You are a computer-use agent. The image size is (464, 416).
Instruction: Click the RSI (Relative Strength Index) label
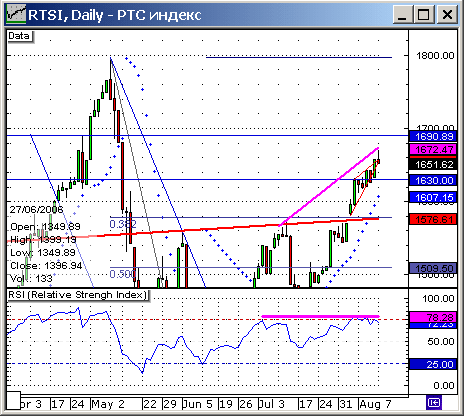tap(78, 295)
